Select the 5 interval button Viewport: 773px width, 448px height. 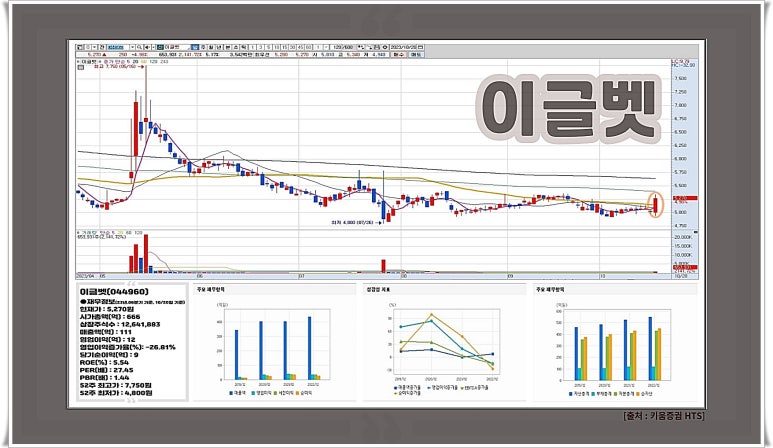tap(269, 47)
